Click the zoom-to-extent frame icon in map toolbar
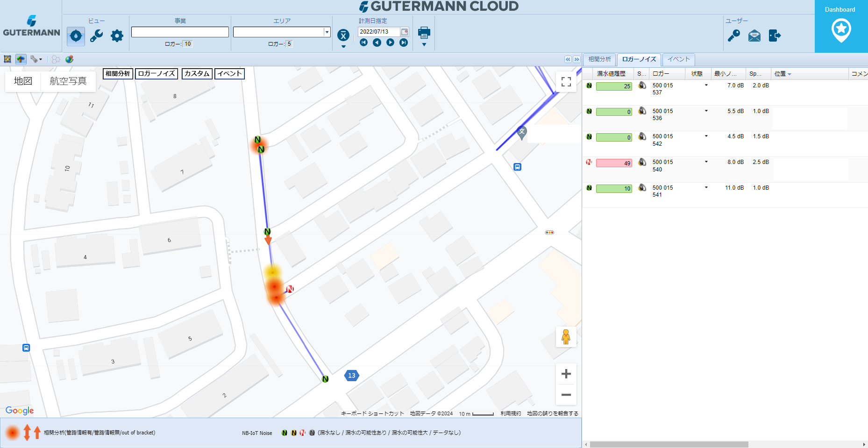 coord(7,59)
